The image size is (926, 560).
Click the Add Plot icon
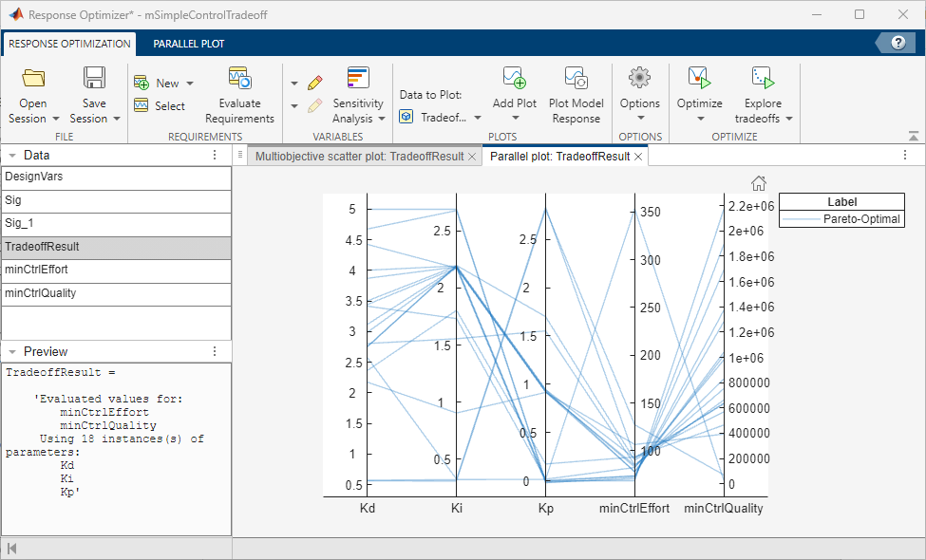pyautogui.click(x=514, y=80)
